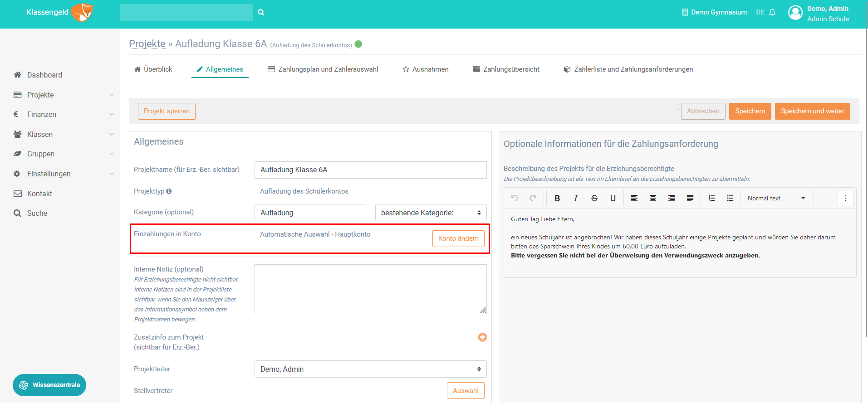This screenshot has width=868, height=403.
Task: Insert a bulleted list
Action: coord(730,198)
